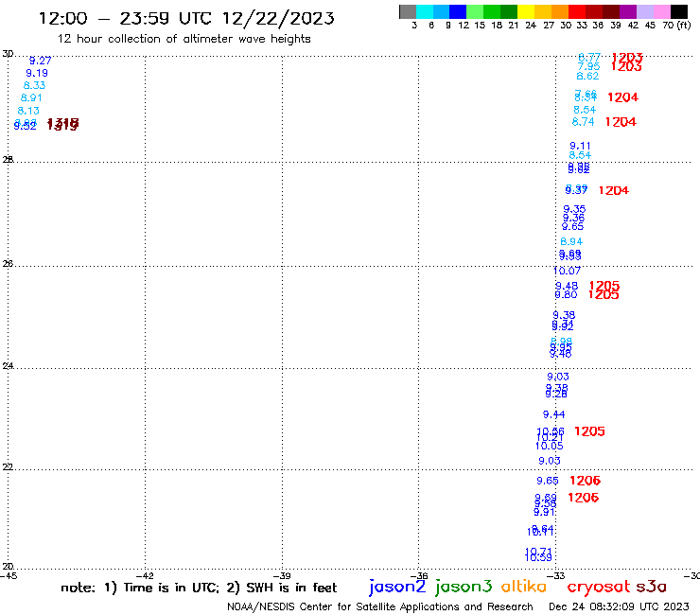Screen dimensions: 700x615
Task: Click the 'Dec 24 08:32:09 UTC 2023' timestamp
Action: coord(619,606)
